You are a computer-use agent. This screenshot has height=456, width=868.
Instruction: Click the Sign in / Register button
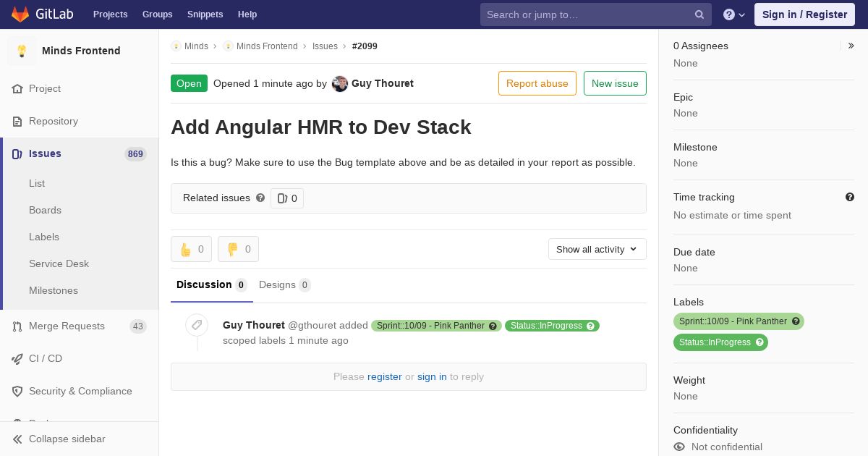(804, 14)
